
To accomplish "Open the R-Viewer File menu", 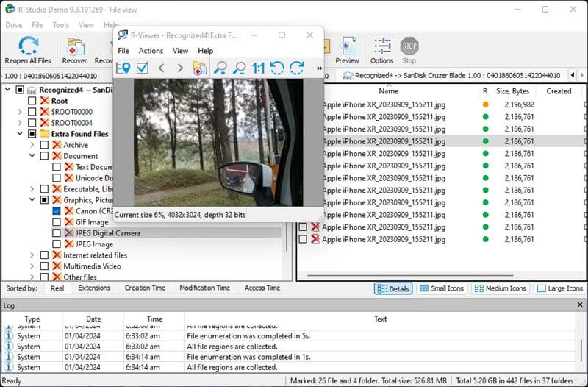I will [x=123, y=51].
